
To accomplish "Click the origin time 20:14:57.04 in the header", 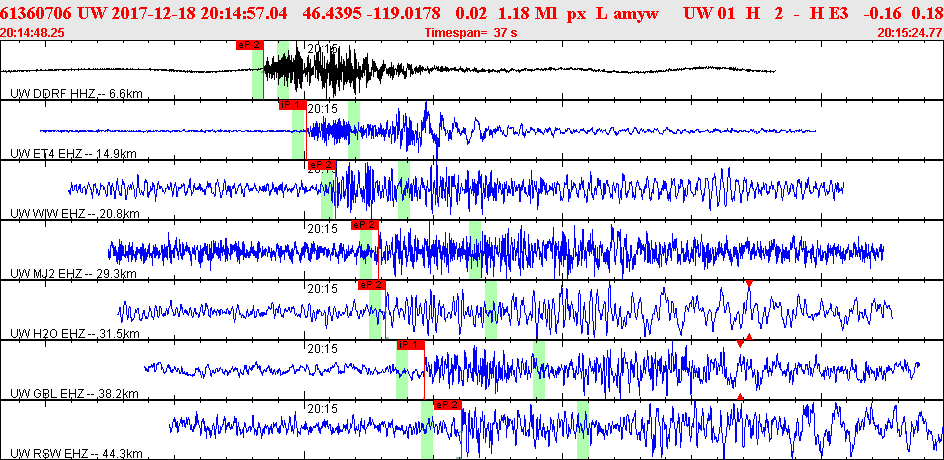I will pos(244,13).
